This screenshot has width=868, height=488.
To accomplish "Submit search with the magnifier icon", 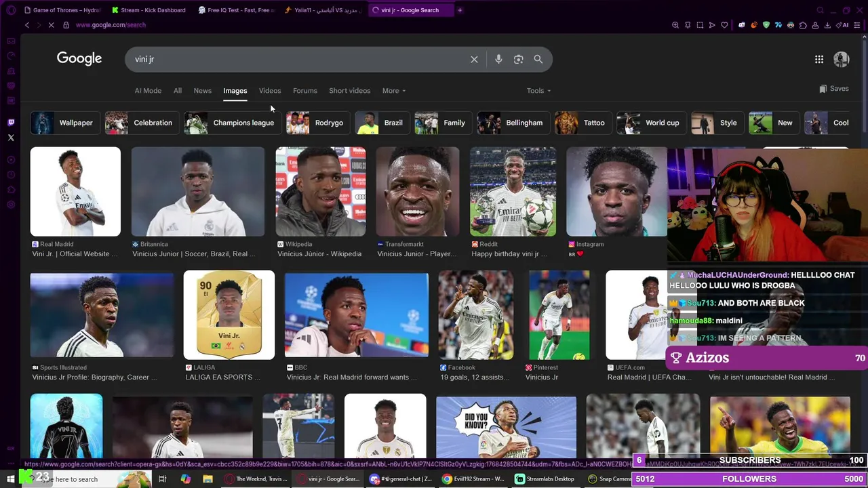I will point(538,59).
